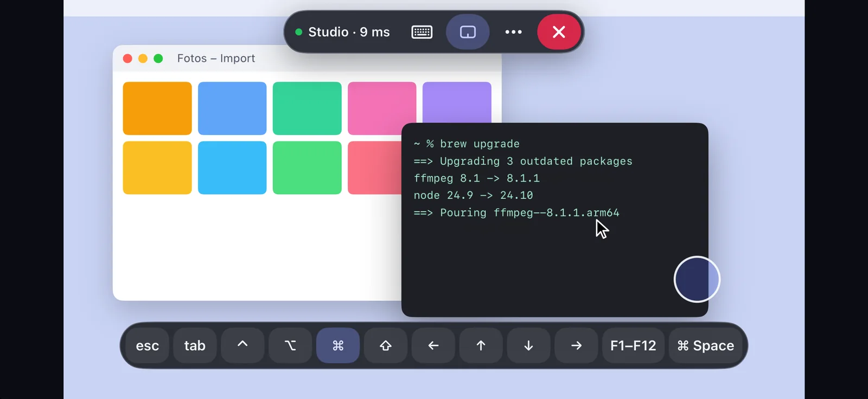Minimize the Fotos – Import window

pyautogui.click(x=143, y=59)
